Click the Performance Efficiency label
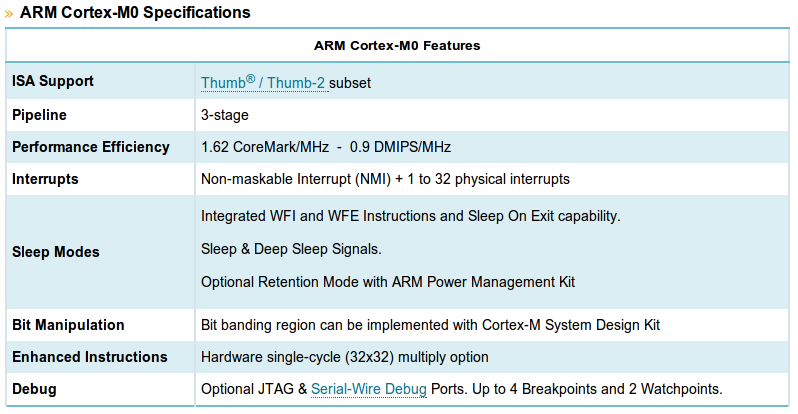The height and width of the screenshot is (414, 798). (91, 147)
